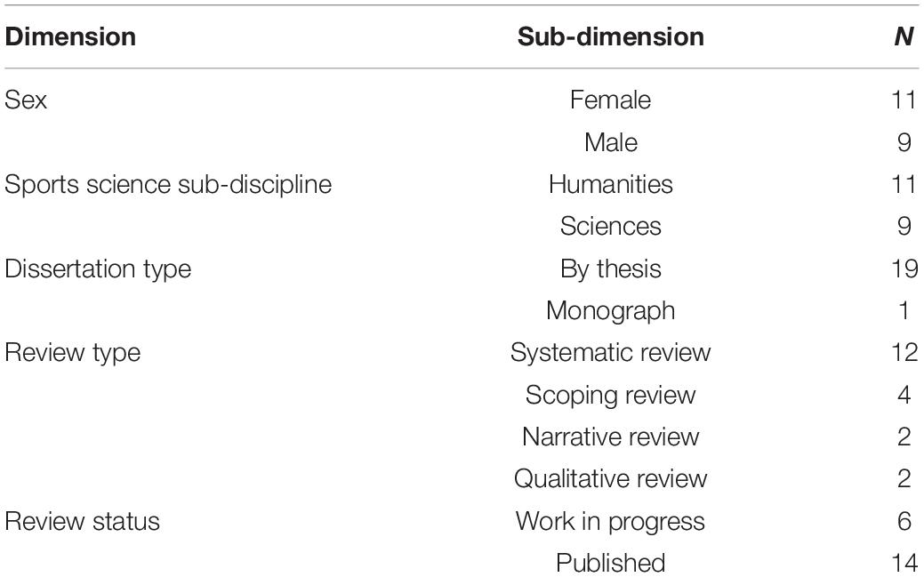Click the N column header
The image size is (924, 577).
(904, 36)
